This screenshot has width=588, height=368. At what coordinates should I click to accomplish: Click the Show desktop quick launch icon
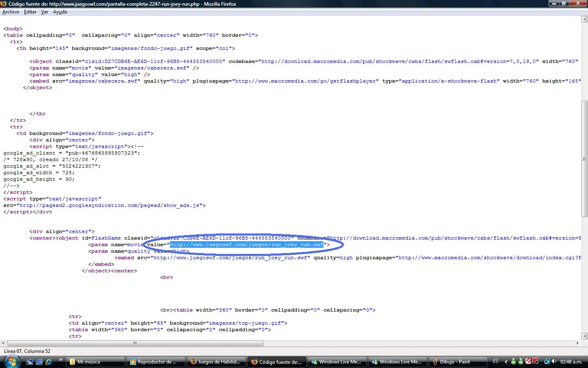(x=39, y=362)
